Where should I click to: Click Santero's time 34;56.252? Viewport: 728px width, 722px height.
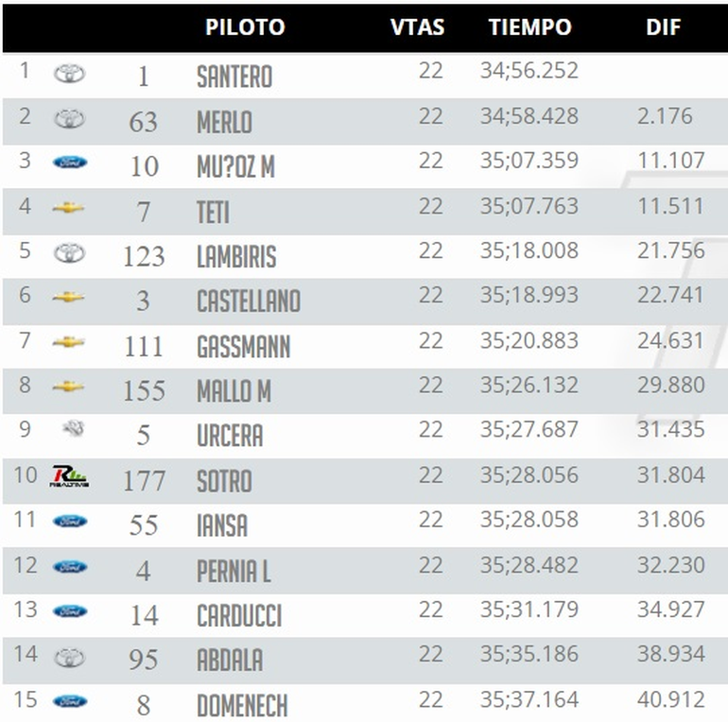pos(529,71)
